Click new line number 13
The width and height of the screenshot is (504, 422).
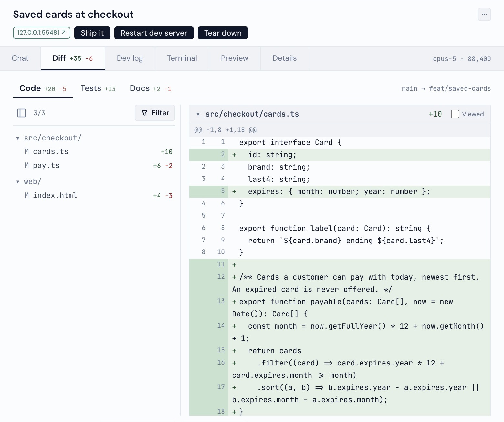point(221,301)
